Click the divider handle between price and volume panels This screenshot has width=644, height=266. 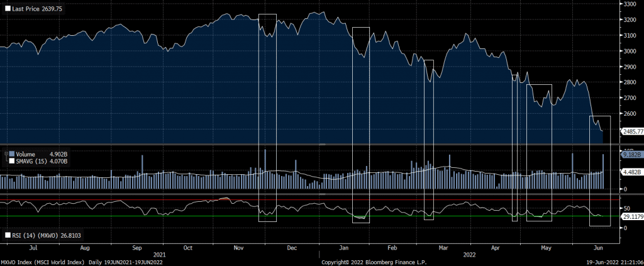tap(323, 145)
